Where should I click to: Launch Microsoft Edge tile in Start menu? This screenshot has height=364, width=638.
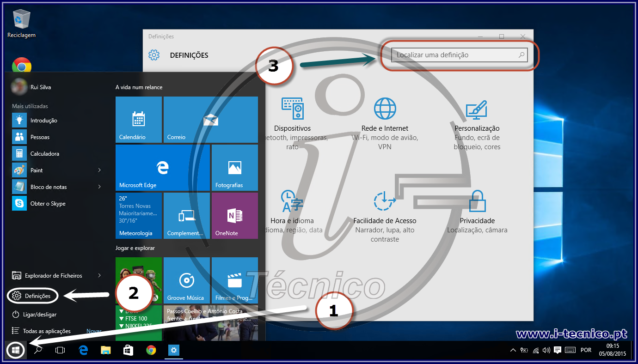pos(162,167)
